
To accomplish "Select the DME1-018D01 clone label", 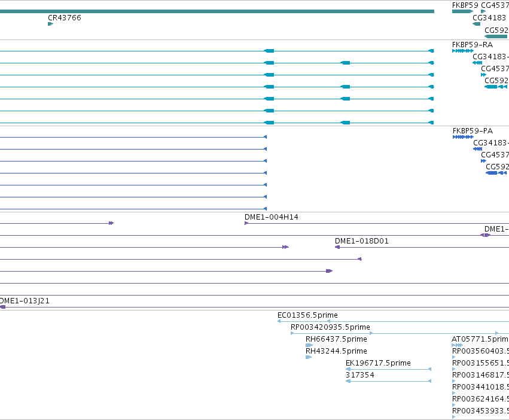I will tap(362, 241).
